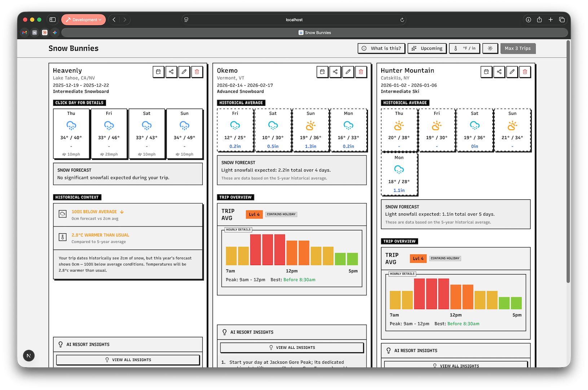The height and width of the screenshot is (390, 588).
Task: Select Heavenly Friday forecast day card
Action: pos(109,134)
